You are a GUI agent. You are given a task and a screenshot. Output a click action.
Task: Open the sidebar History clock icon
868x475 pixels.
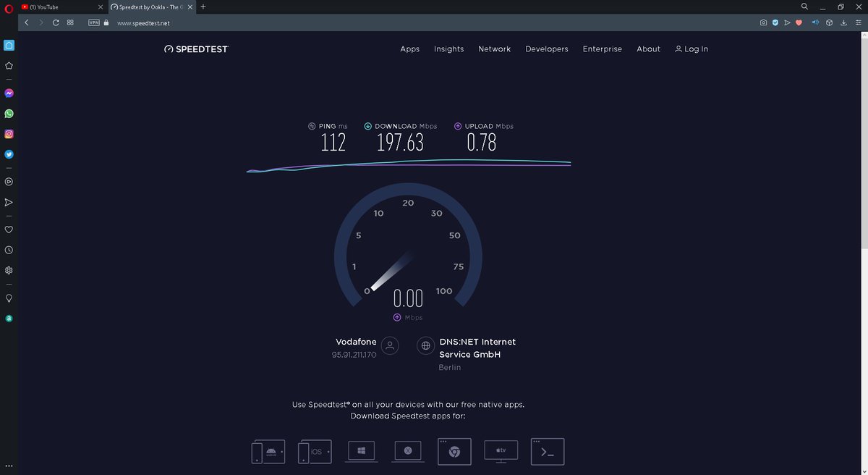pos(9,250)
